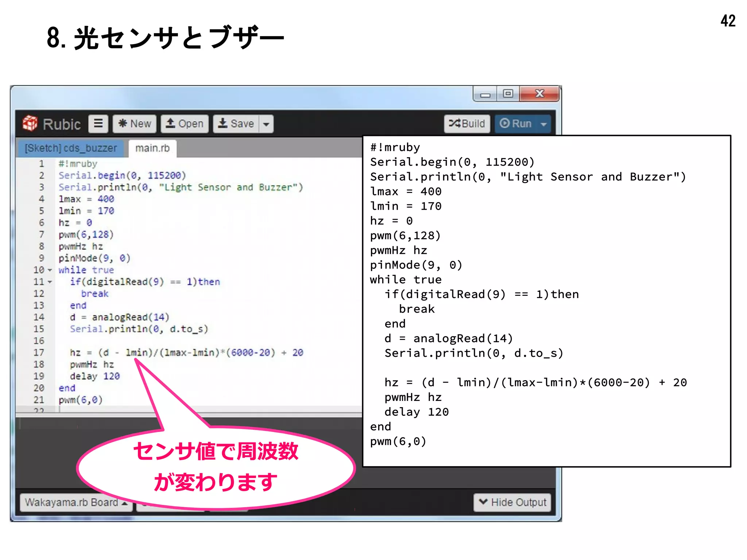This screenshot has height=560, width=747.
Task: Click line 19 'delay 120' in editor
Action: 95,376
